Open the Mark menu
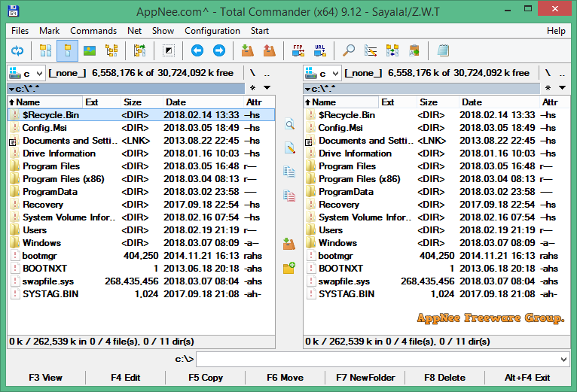 49,31
